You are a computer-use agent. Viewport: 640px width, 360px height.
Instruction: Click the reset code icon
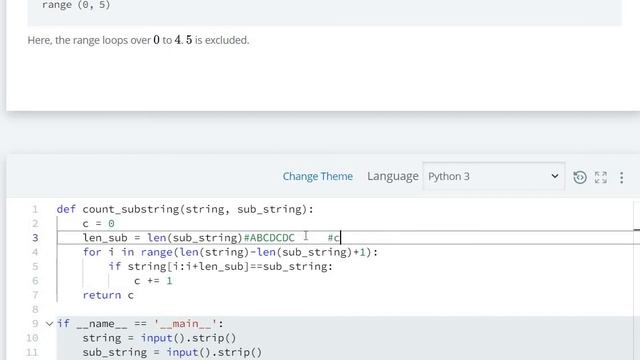coord(580,177)
